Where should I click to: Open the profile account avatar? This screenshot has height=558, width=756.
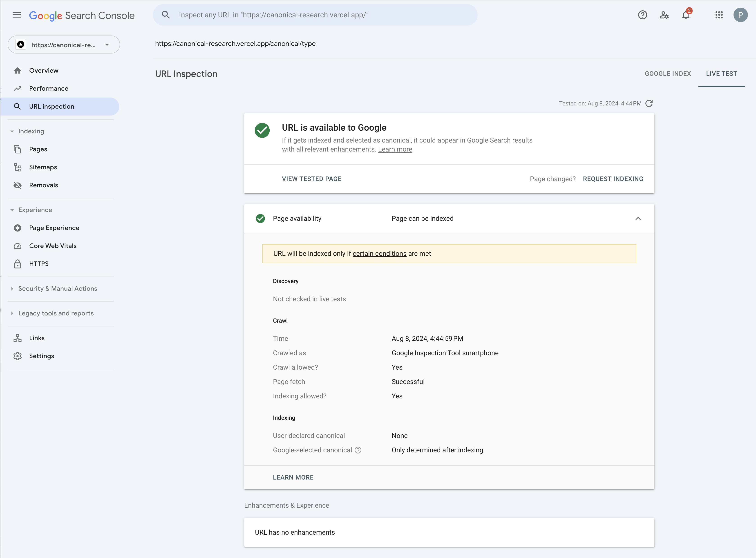(x=740, y=15)
